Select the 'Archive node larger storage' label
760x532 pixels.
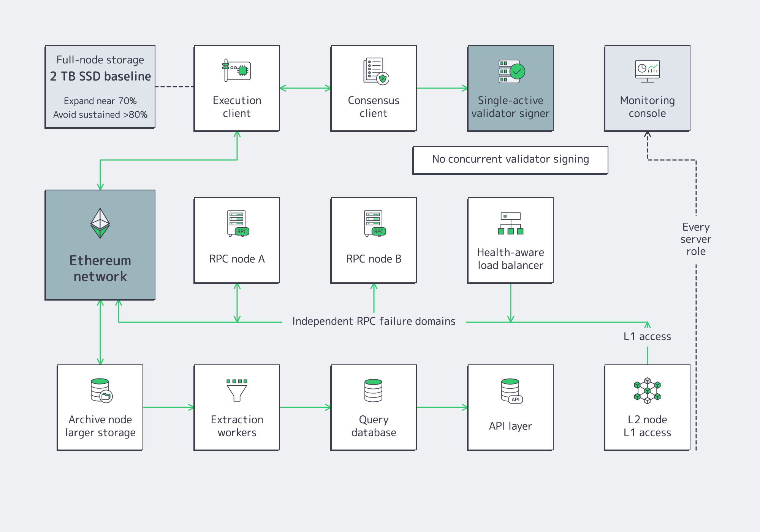click(100, 426)
